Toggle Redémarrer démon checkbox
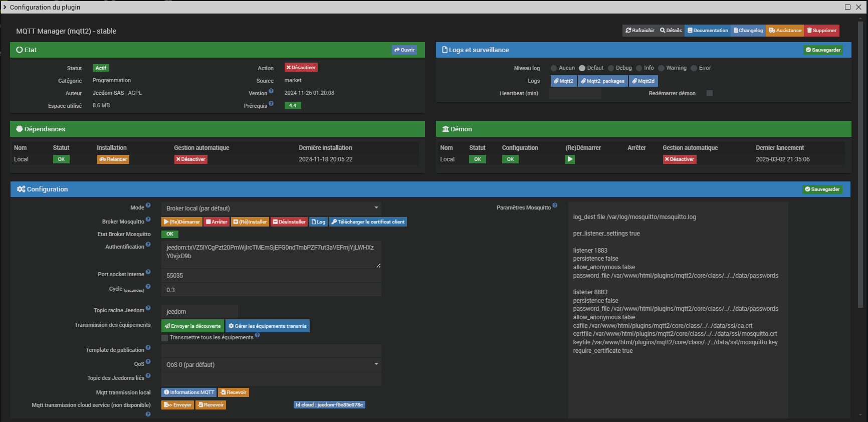The height and width of the screenshot is (422, 868). 710,93
